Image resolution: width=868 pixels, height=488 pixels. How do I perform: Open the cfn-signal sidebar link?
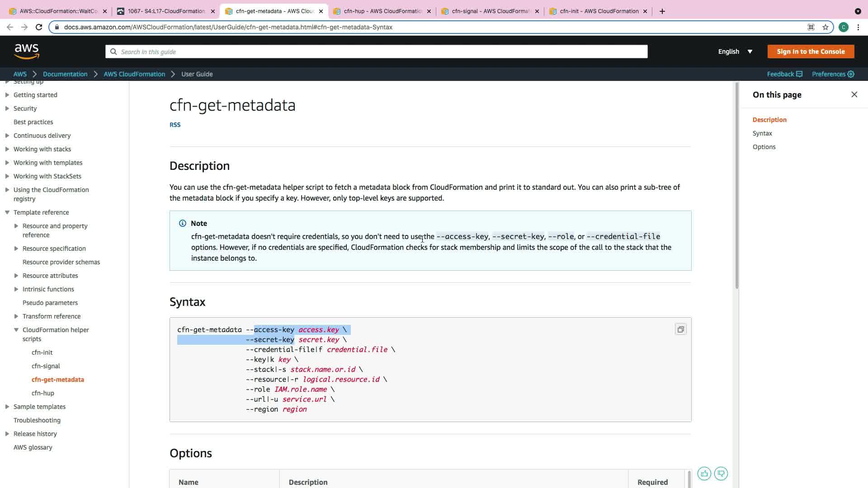46,366
